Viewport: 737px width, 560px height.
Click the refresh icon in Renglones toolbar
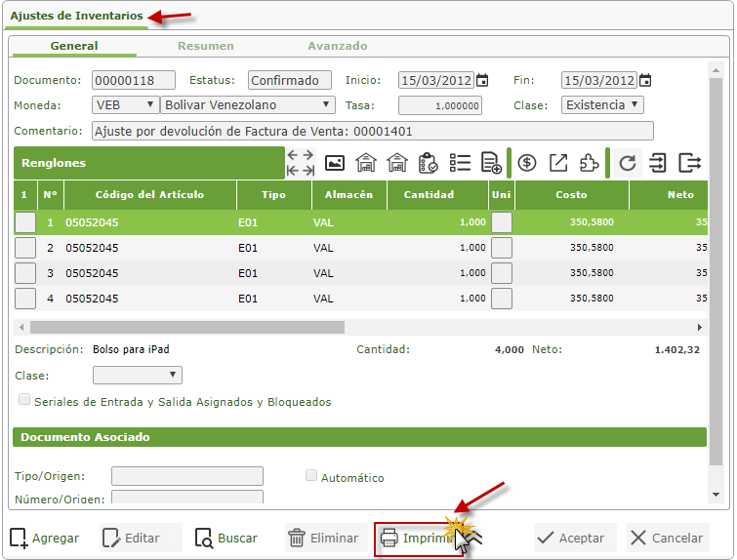[628, 163]
